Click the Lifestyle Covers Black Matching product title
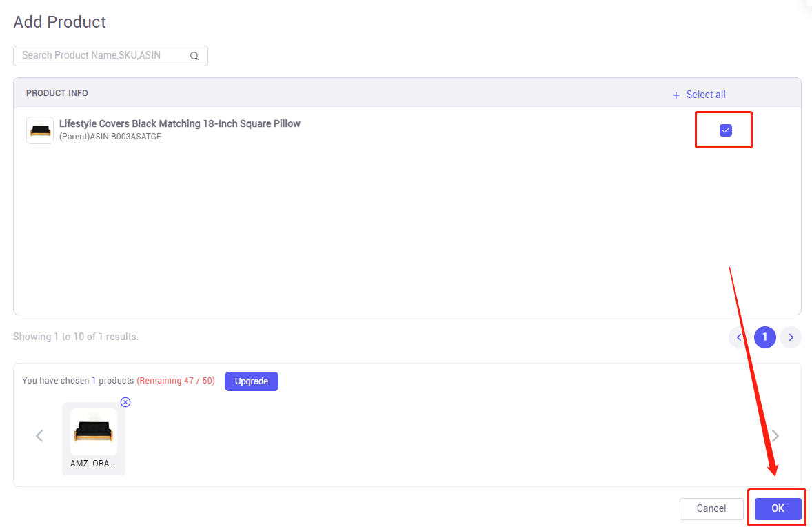The width and height of the screenshot is (812, 527). (180, 123)
